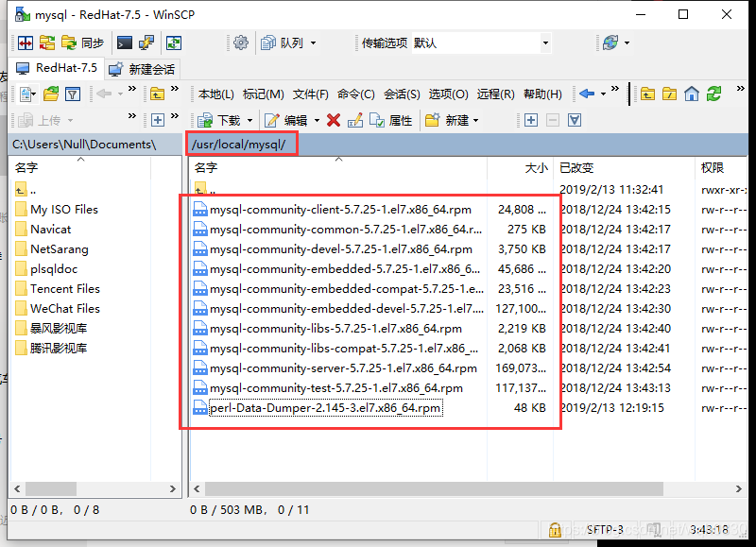Open the terminal console icon
This screenshot has width=756, height=547.
pyautogui.click(x=125, y=43)
